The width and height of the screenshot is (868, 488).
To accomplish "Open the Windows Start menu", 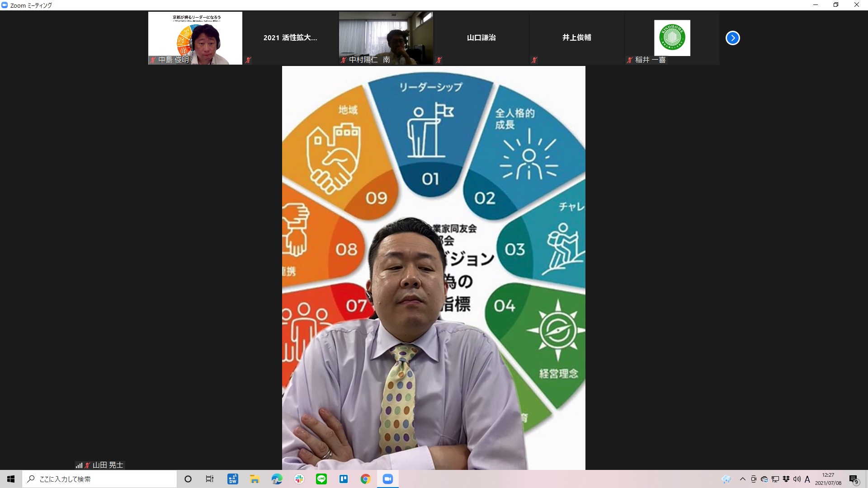I will point(11,479).
